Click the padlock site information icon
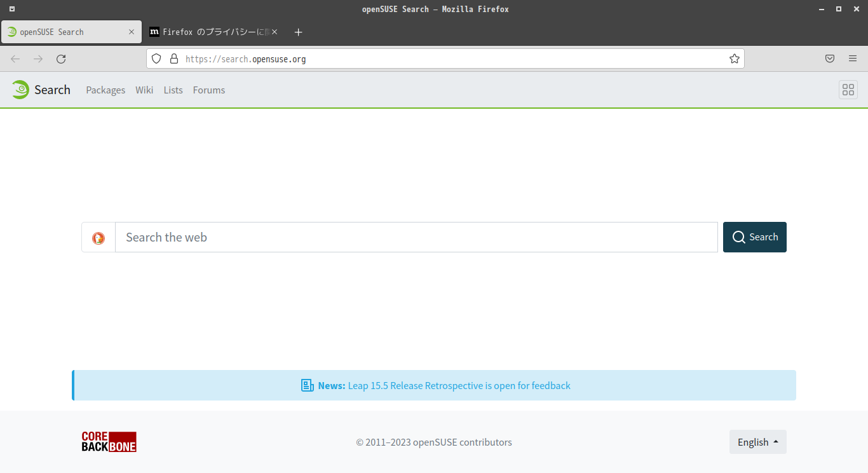The height and width of the screenshot is (473, 868). (174, 58)
